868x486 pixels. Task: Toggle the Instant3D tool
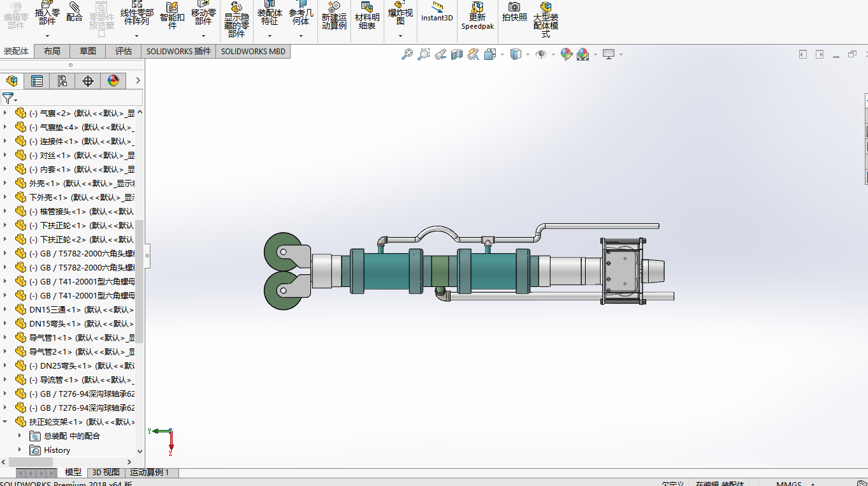(x=437, y=11)
